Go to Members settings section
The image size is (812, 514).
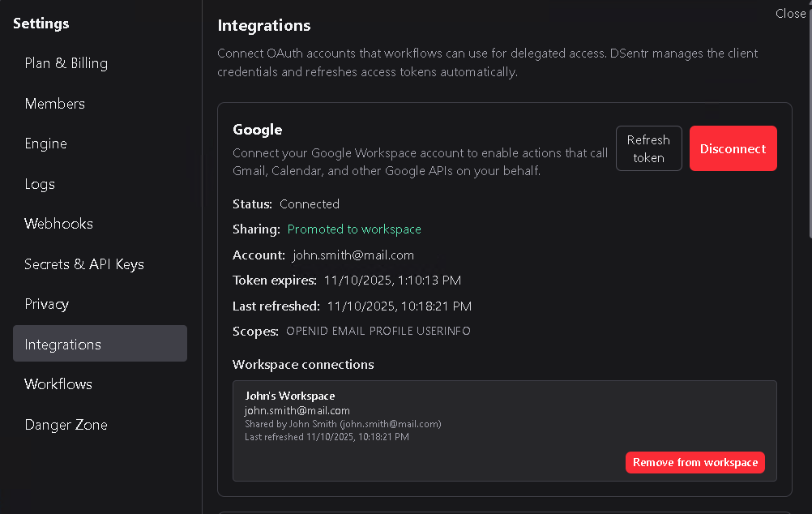coord(55,104)
